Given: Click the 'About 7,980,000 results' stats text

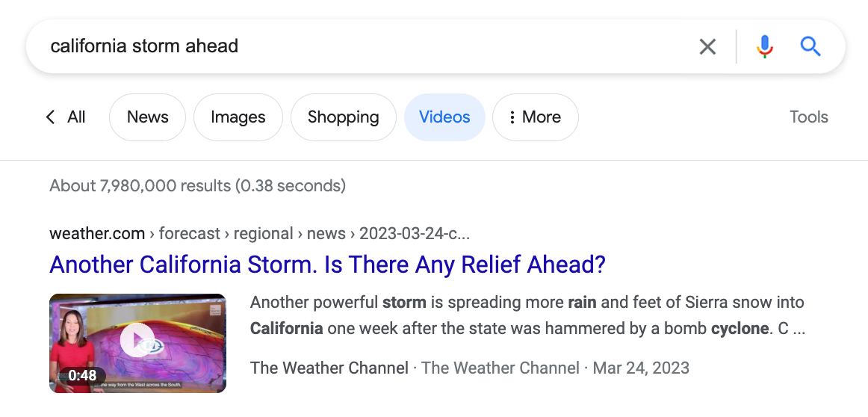Looking at the screenshot, I should coord(197,185).
